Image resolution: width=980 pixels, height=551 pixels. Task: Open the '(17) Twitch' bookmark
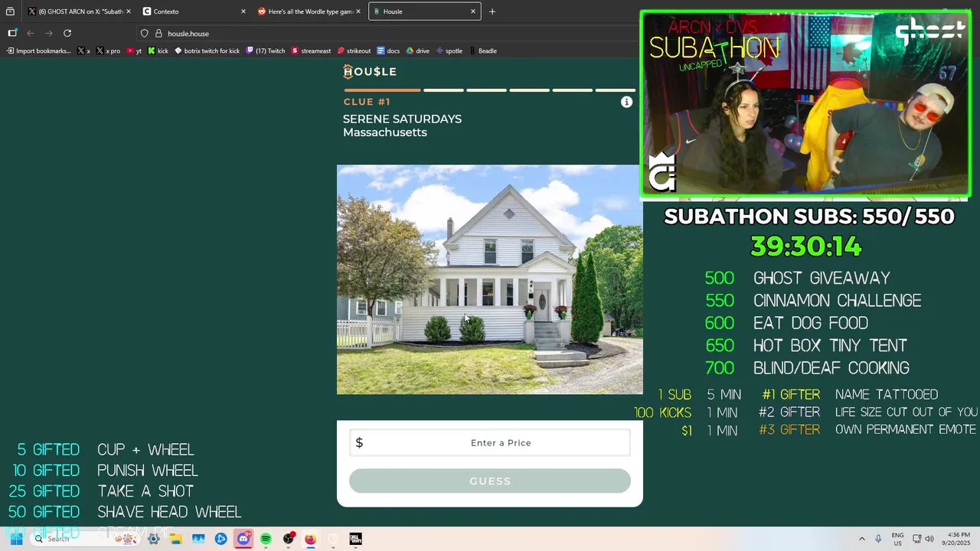pos(266,51)
